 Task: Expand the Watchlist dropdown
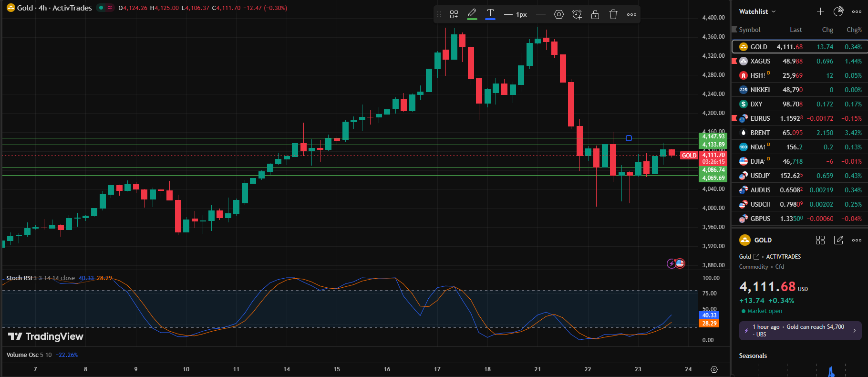click(757, 11)
